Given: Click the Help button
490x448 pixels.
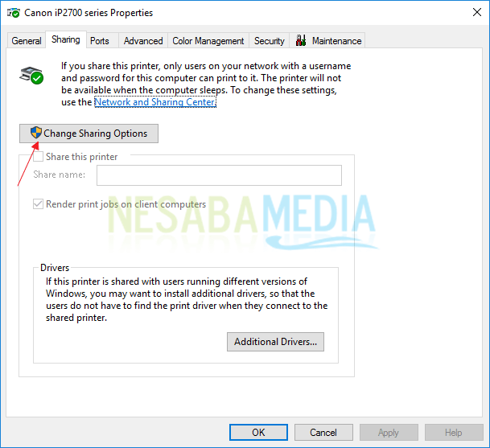Looking at the screenshot, I should tap(454, 433).
